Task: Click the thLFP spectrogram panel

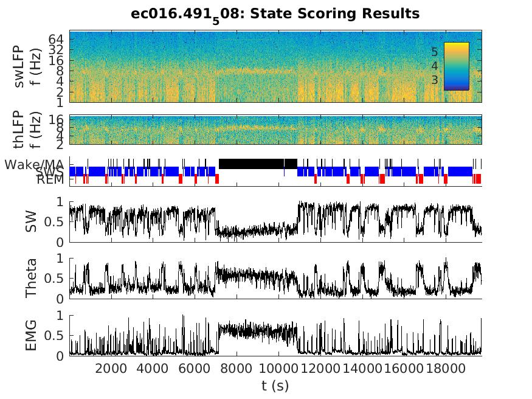Action: click(x=275, y=130)
